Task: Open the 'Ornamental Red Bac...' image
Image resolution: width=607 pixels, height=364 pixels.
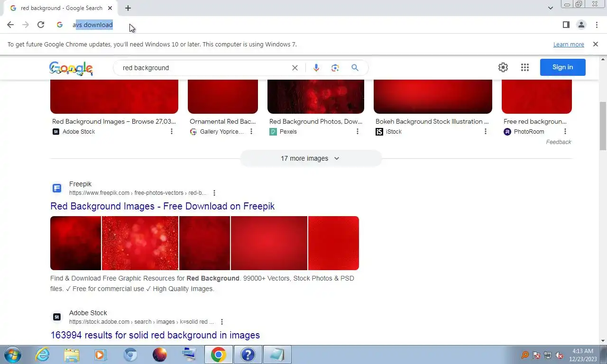Action: (223, 97)
